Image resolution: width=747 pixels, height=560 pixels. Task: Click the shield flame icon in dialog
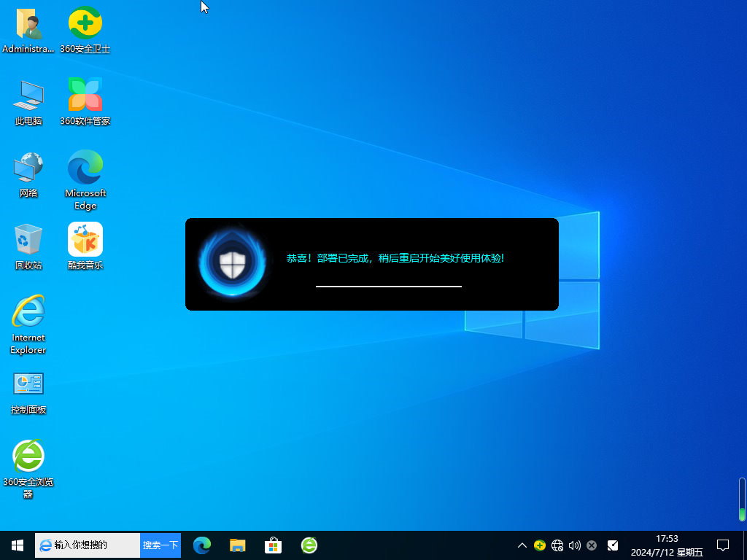233,263
